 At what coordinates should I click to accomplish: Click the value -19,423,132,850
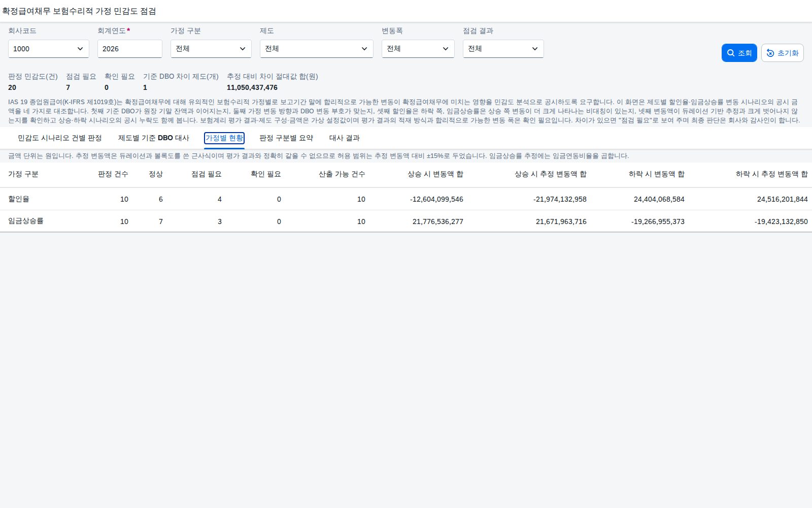pos(781,221)
